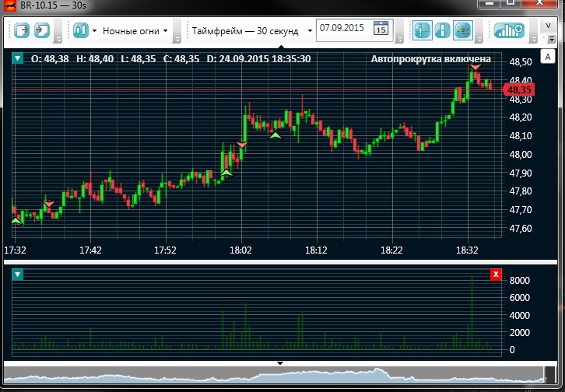Close the volume indicator panel with red X
565x392 pixels.
pos(496,275)
